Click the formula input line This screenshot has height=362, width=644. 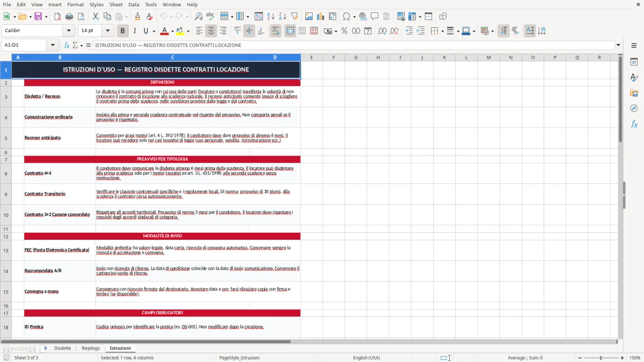[353, 45]
